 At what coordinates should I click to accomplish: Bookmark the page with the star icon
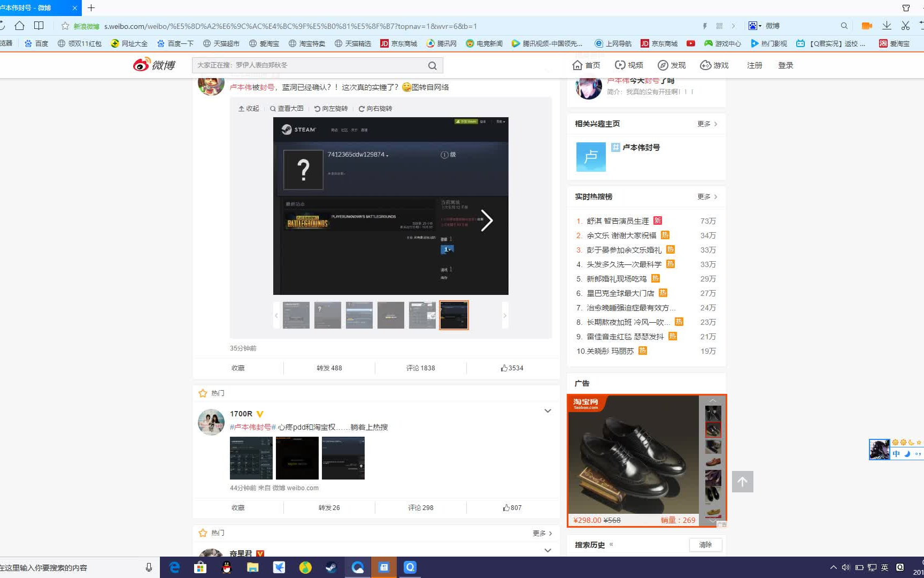[x=65, y=26]
